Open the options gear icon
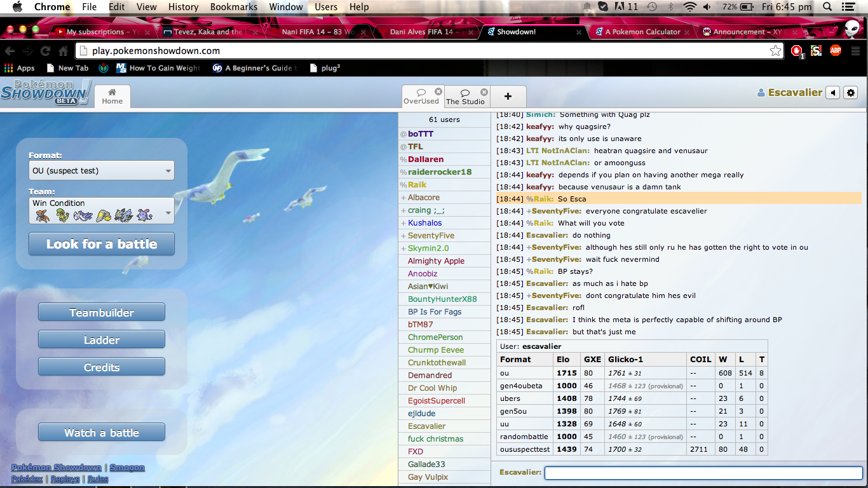The height and width of the screenshot is (488, 868). tap(851, 93)
